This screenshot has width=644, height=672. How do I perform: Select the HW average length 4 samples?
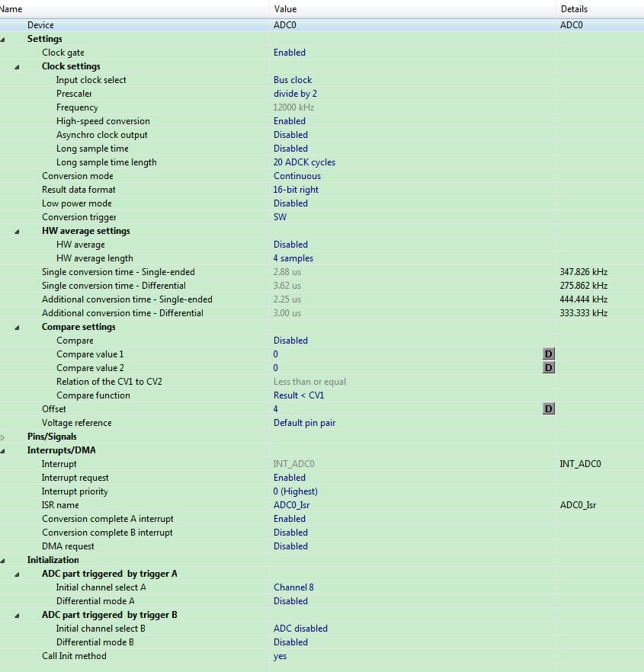(293, 258)
